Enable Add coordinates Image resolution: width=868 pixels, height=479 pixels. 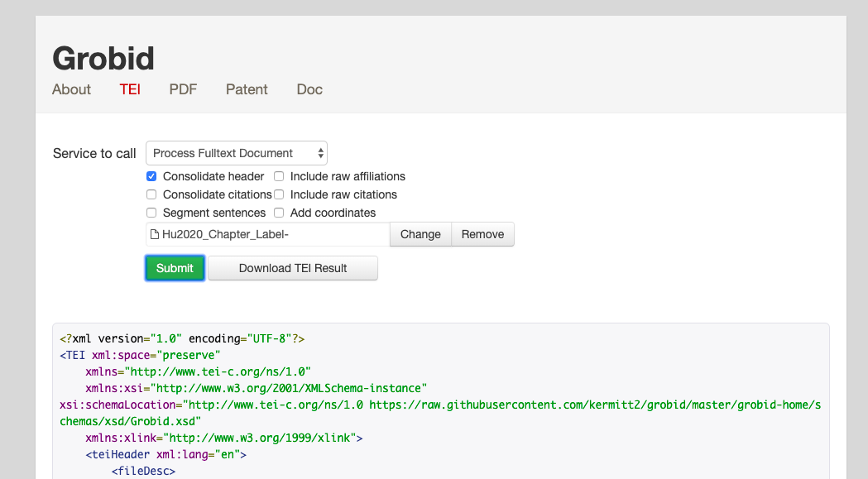pyautogui.click(x=278, y=212)
